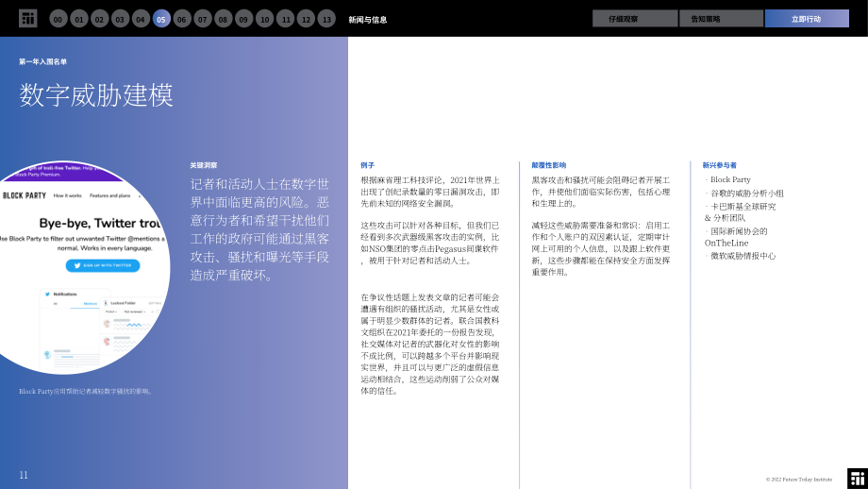868x489 pixels.
Task: Go to section 13 bubble
Action: tap(326, 19)
